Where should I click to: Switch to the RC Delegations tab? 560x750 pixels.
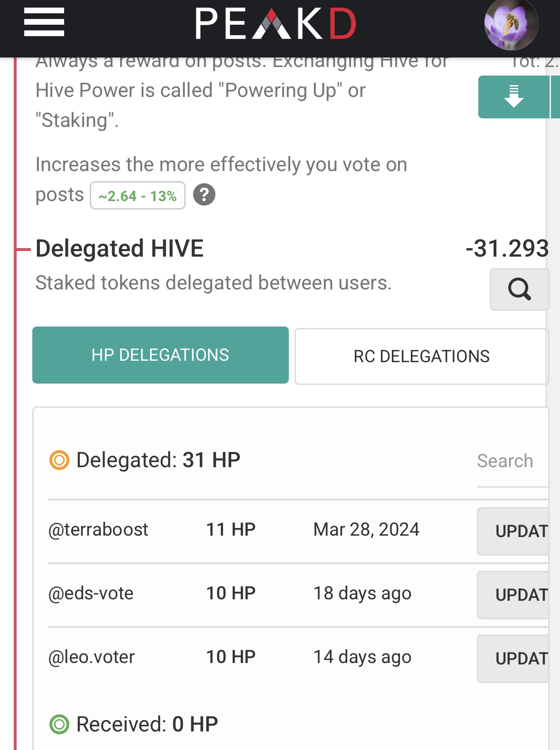point(422,356)
